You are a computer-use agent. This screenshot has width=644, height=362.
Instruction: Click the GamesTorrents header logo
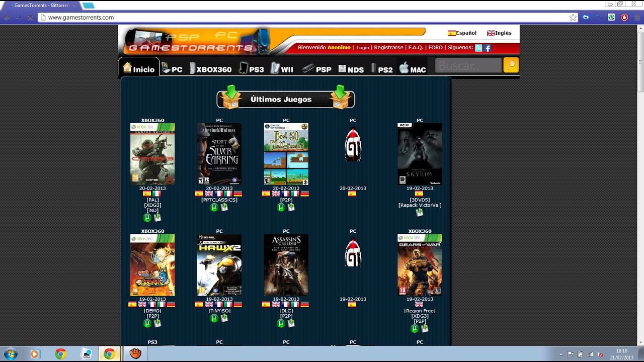coord(196,41)
